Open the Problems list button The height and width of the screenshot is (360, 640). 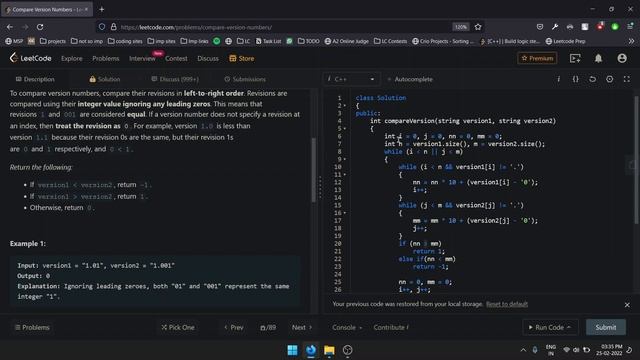32,327
